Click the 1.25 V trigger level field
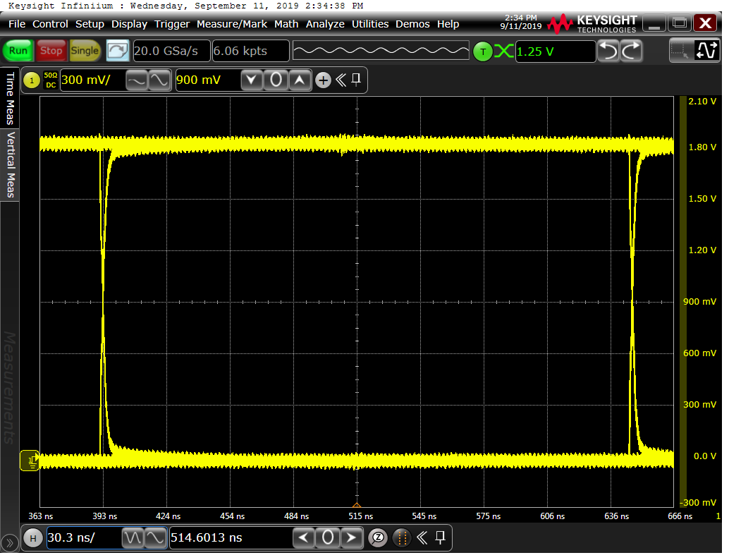The image size is (729, 560). pyautogui.click(x=555, y=50)
